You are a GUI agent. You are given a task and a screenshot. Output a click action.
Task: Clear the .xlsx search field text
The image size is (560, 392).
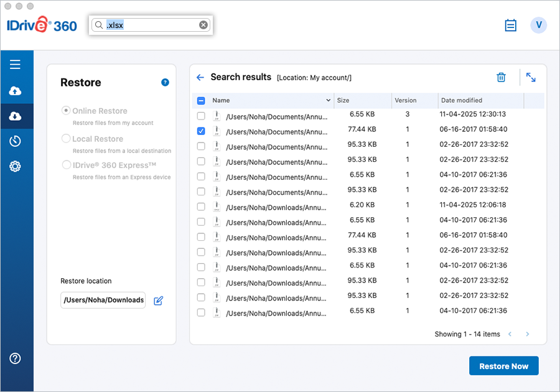[203, 25]
